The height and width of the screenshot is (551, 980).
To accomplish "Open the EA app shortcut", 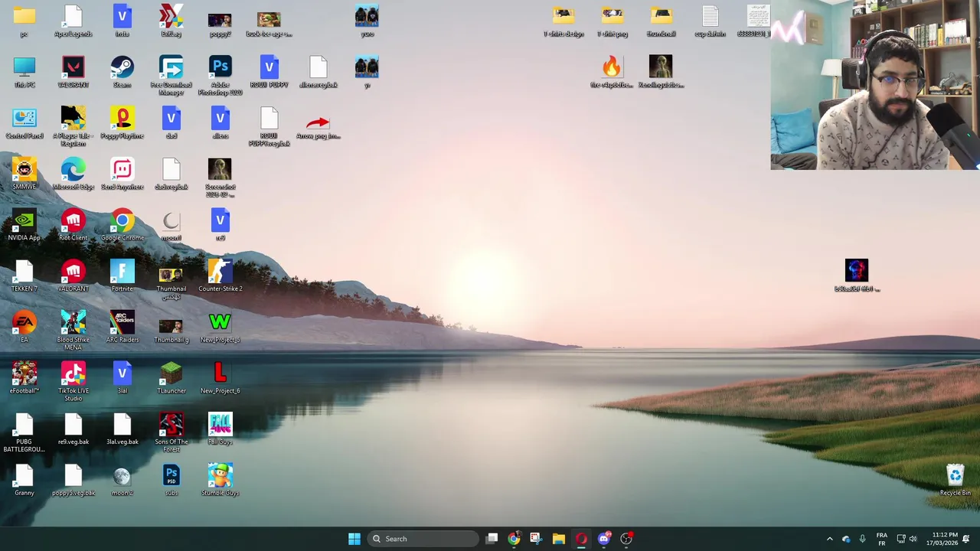I will (24, 328).
